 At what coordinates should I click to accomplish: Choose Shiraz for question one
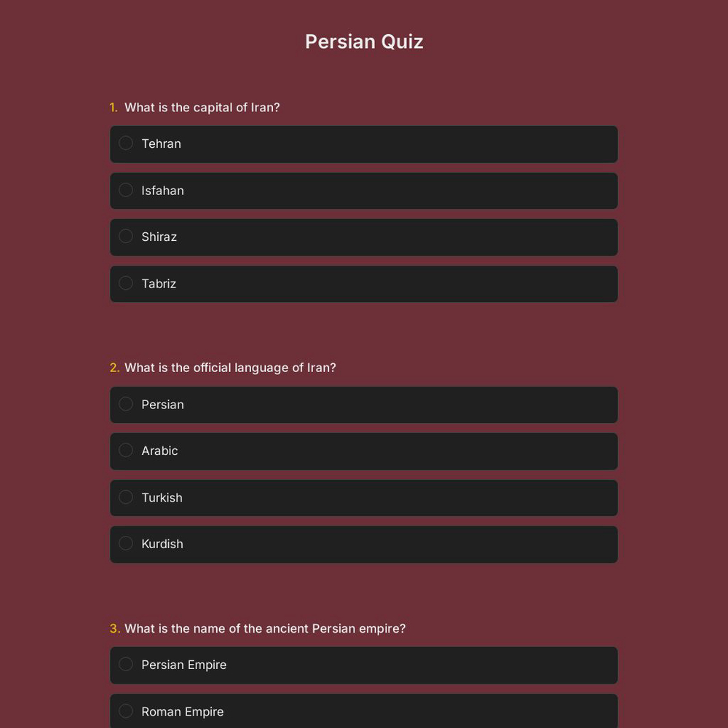[x=125, y=236]
